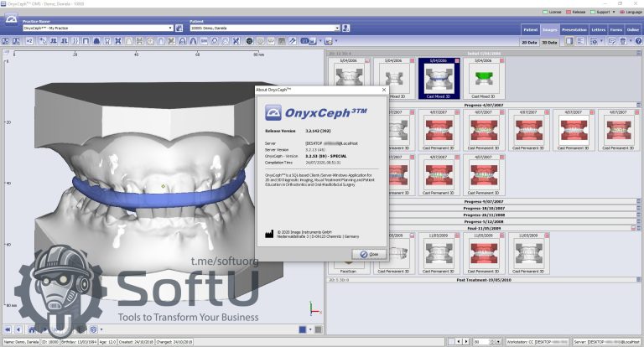Switch to the Forms tab

[616, 29]
